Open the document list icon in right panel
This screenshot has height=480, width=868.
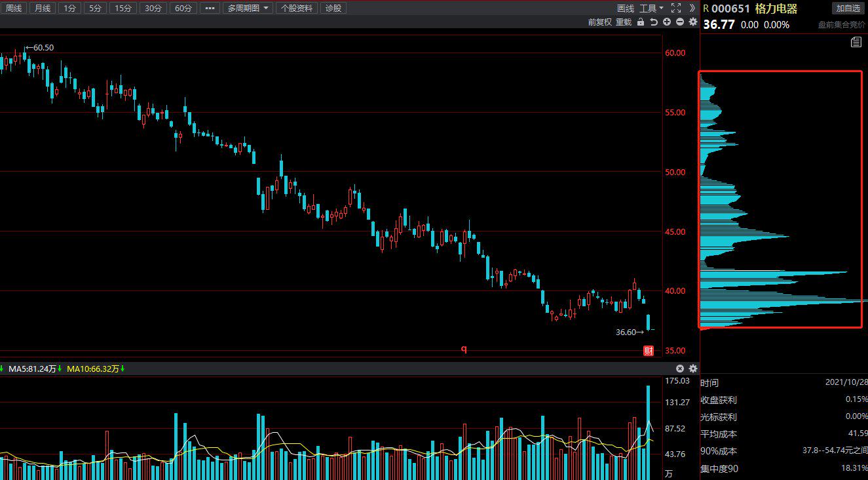[856, 43]
